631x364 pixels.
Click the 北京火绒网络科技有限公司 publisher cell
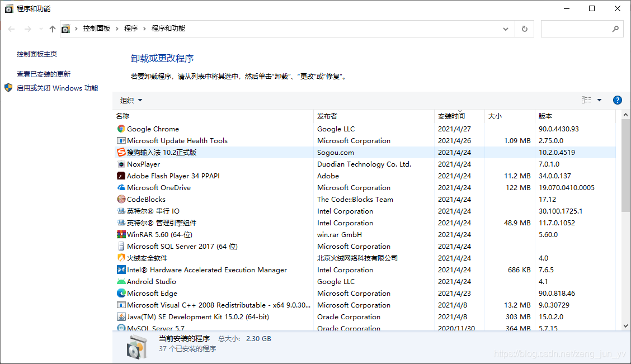[357, 258]
